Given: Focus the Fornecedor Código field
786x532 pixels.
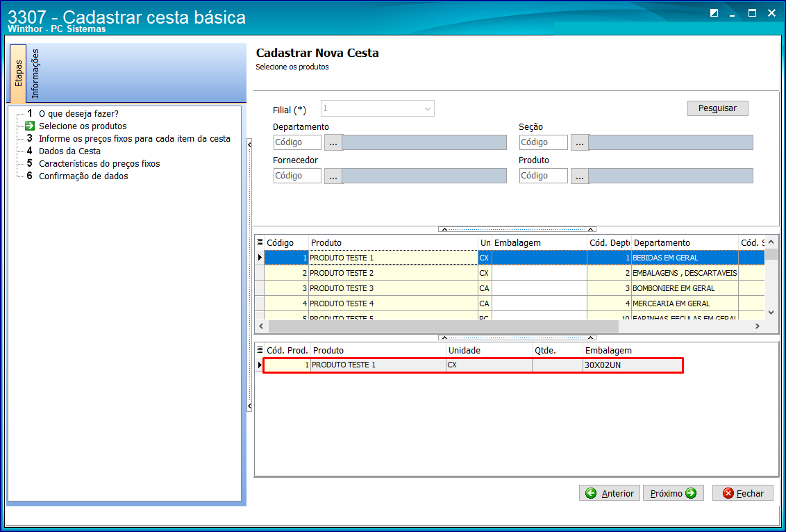Looking at the screenshot, I should (297, 176).
